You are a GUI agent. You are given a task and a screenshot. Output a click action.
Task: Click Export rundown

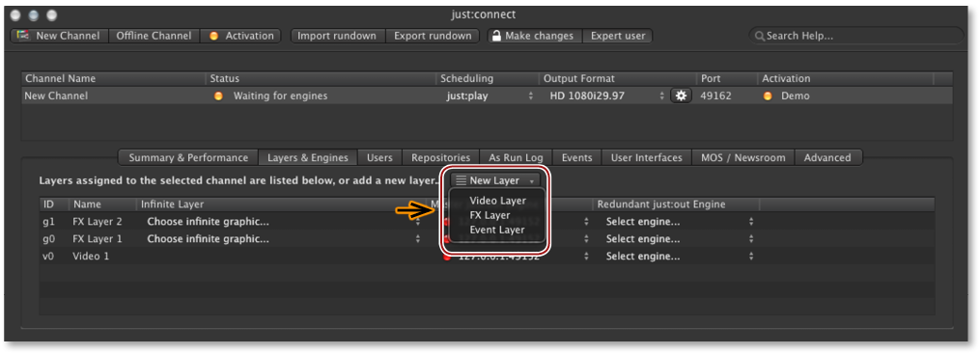[x=433, y=36]
